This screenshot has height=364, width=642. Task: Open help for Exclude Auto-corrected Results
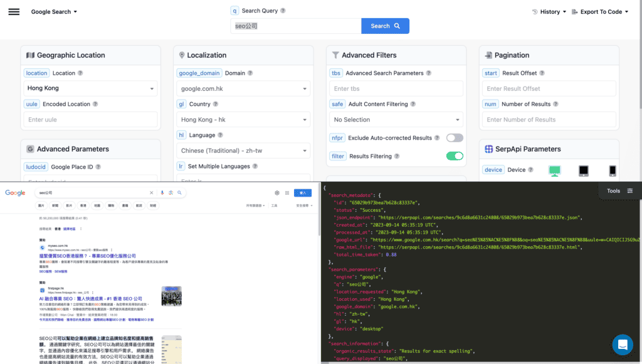(437, 138)
